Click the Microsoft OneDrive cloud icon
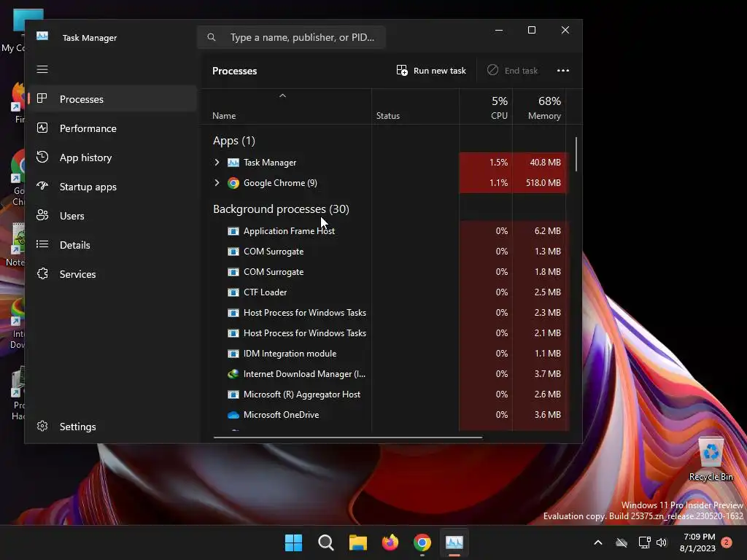 tap(233, 415)
